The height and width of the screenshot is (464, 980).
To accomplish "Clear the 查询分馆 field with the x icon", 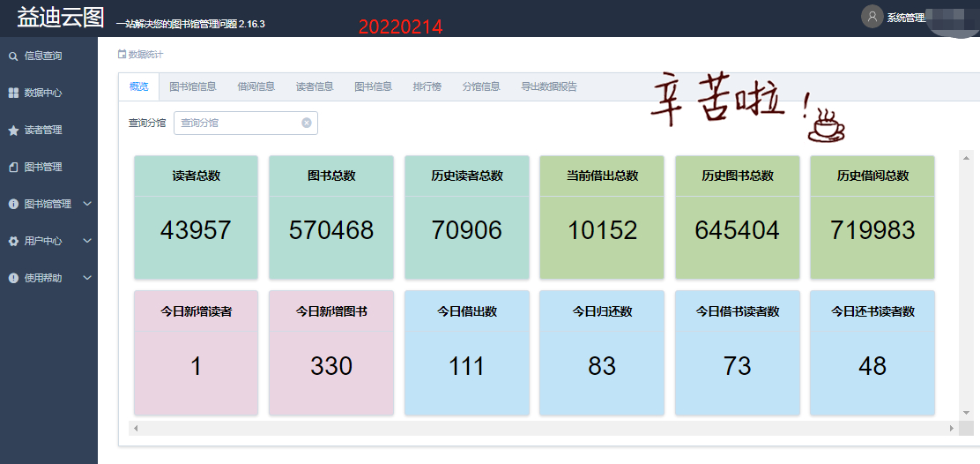I will (x=307, y=123).
